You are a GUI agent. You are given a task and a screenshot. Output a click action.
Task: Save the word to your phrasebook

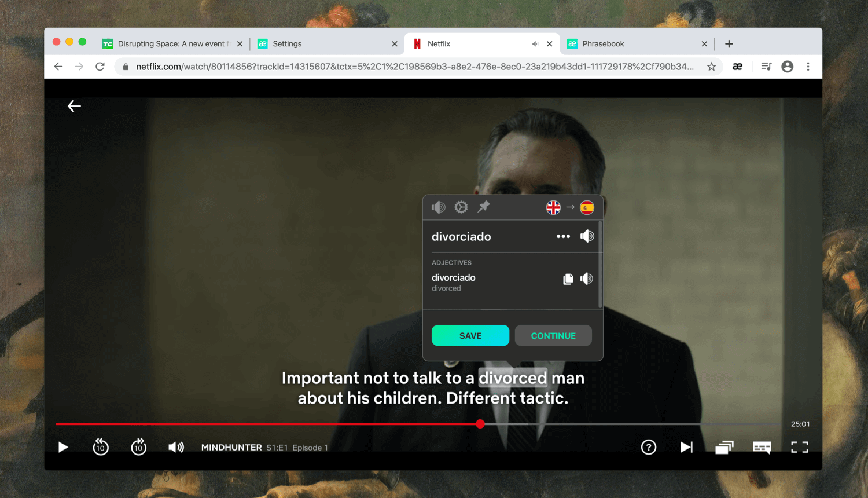tap(470, 335)
